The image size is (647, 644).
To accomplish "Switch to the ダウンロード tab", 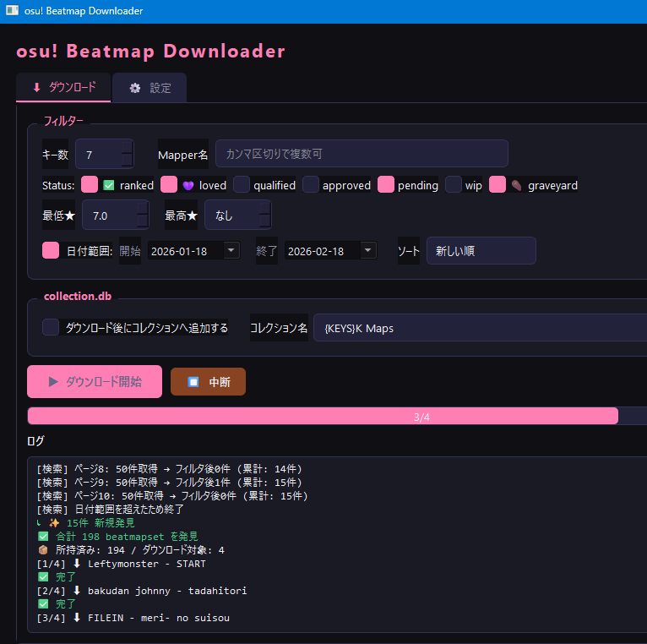I will (x=63, y=87).
